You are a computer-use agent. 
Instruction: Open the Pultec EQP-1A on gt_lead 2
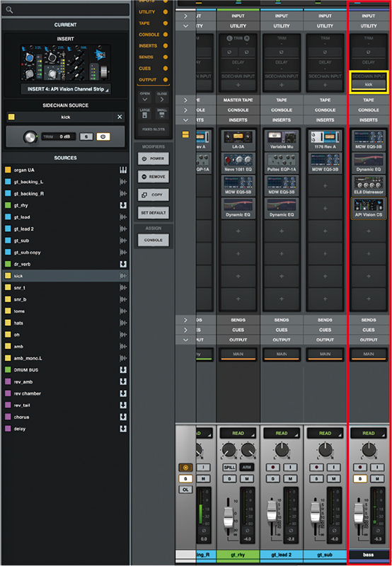pyautogui.click(x=282, y=163)
